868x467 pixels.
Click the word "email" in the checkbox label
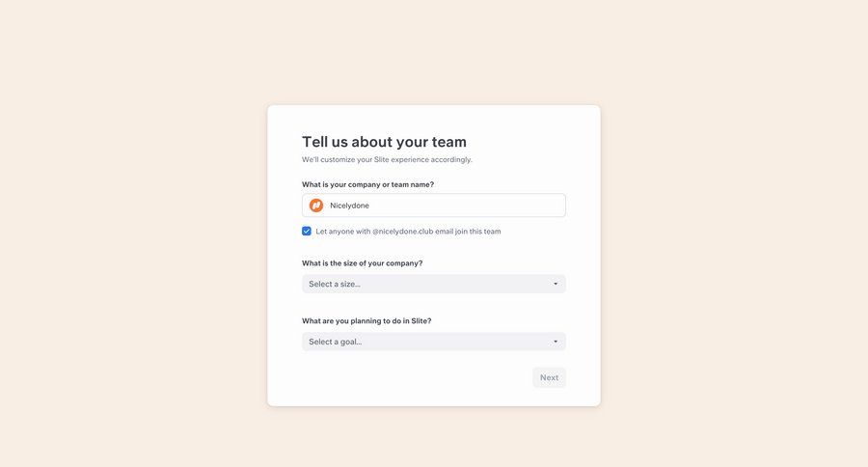444,232
